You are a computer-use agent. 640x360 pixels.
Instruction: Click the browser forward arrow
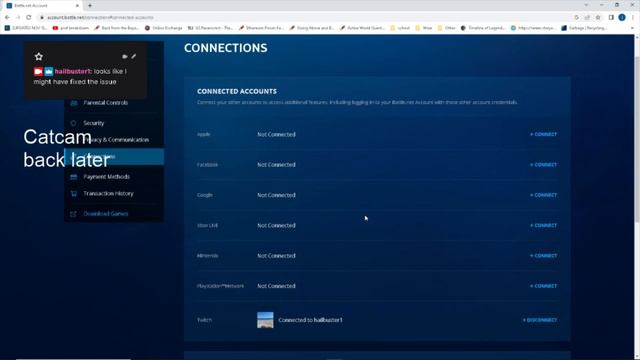tap(18, 18)
